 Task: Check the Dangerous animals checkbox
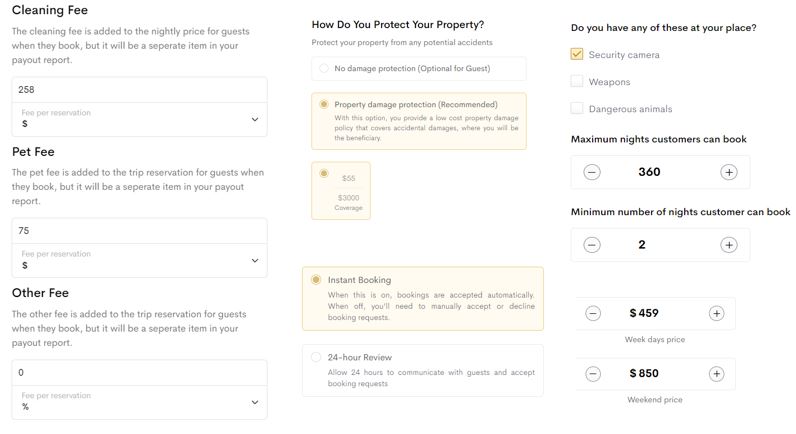[577, 108]
